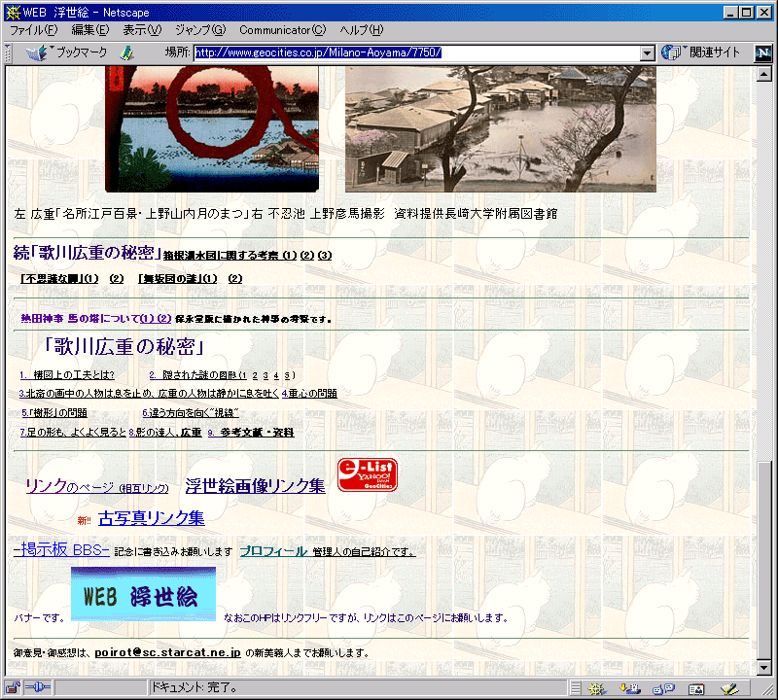Image resolution: width=778 pixels, height=700 pixels.
Task: Open the ファイル(F) menu
Action: coord(34,30)
